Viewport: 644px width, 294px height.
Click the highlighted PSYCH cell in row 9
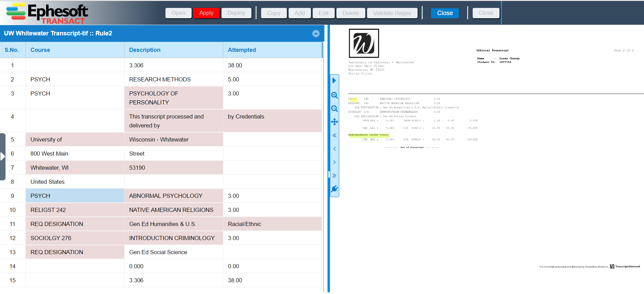pos(75,196)
